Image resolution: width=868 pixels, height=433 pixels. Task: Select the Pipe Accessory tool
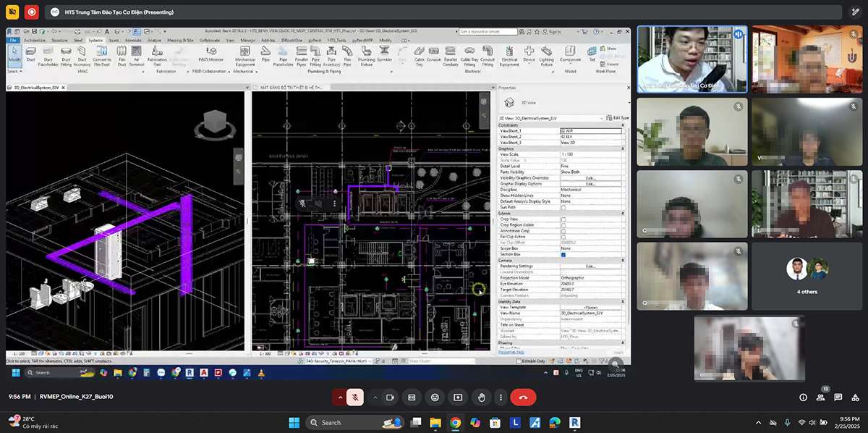point(331,56)
